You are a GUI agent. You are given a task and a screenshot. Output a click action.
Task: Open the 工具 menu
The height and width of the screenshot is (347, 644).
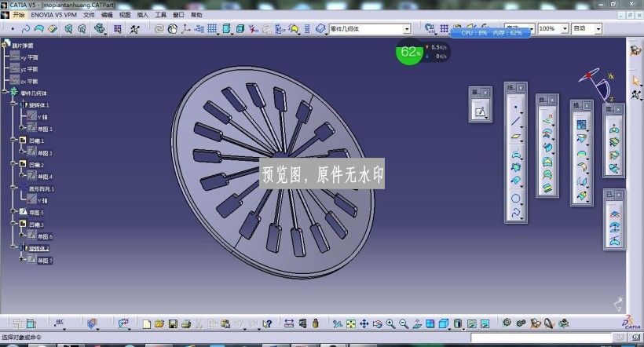160,15
